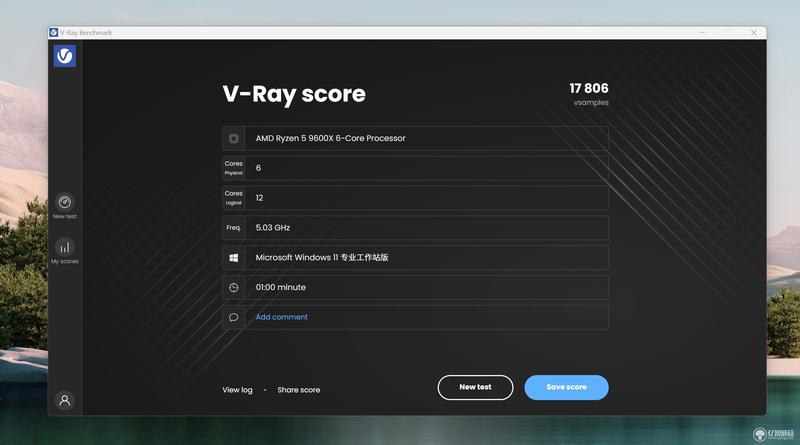Click the blue Save score button
This screenshot has height=445, width=800.
[x=566, y=387]
